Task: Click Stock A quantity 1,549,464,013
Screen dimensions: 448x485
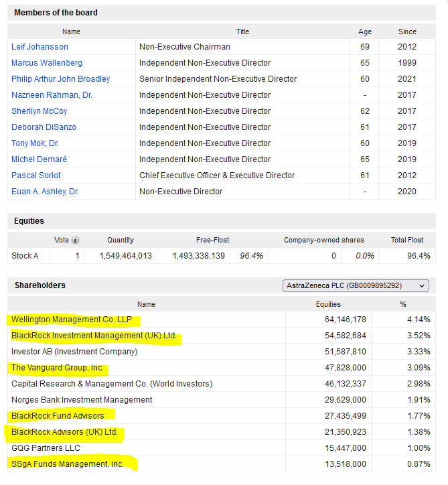Action: tap(125, 256)
